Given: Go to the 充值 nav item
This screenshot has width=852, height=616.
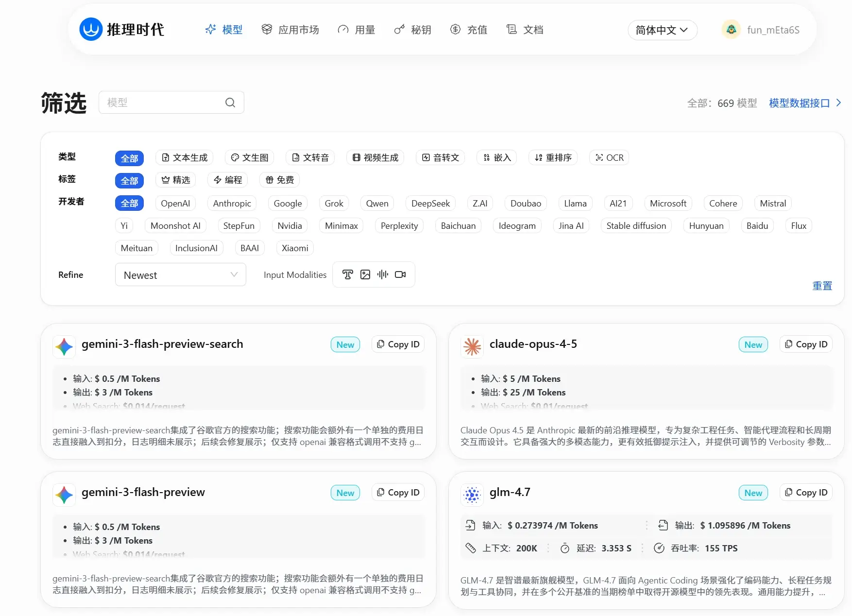Looking at the screenshot, I should coord(469,30).
